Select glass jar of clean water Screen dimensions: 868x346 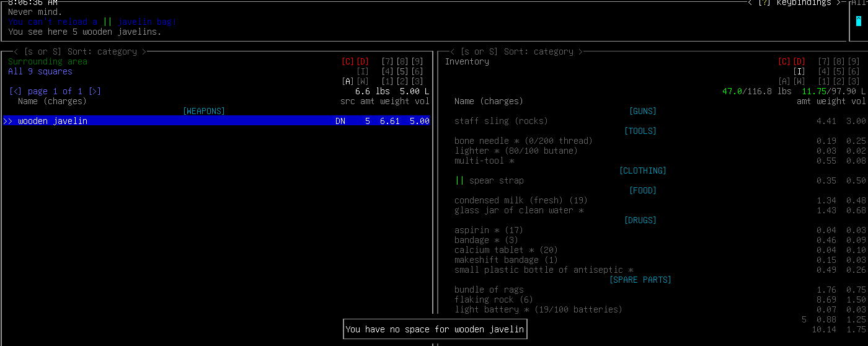click(x=660, y=210)
